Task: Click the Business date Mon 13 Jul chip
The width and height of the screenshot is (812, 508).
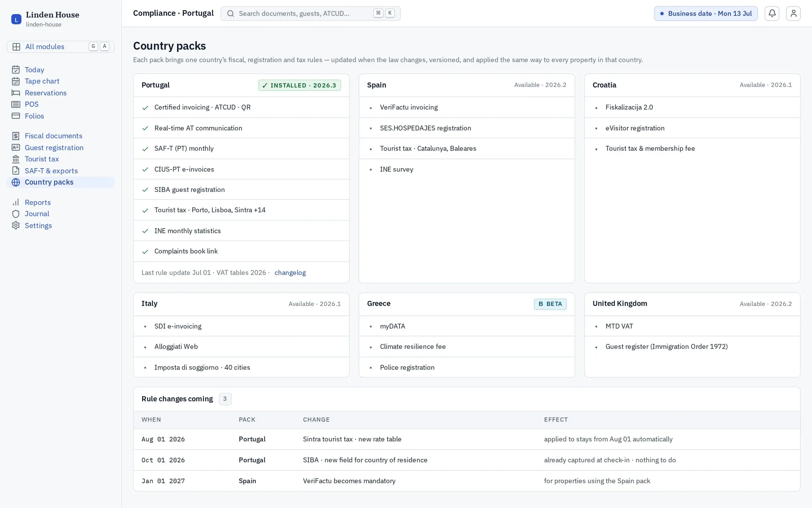Action: pos(706,13)
